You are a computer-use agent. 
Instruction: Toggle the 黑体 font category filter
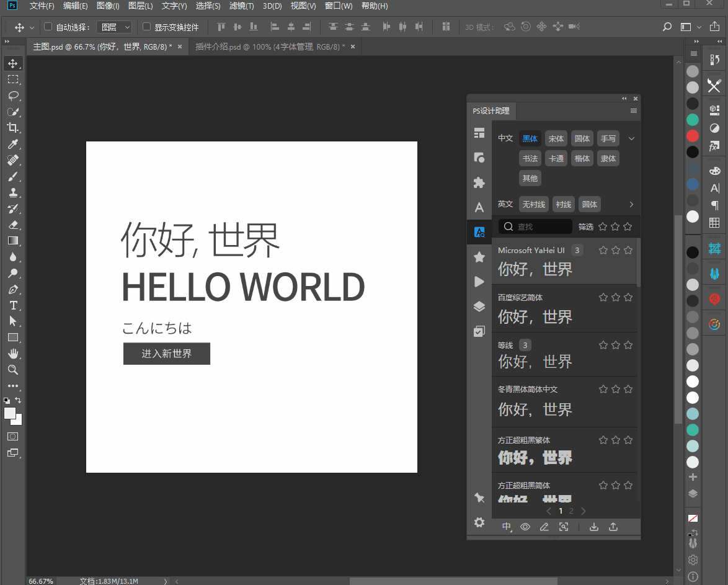coord(530,138)
